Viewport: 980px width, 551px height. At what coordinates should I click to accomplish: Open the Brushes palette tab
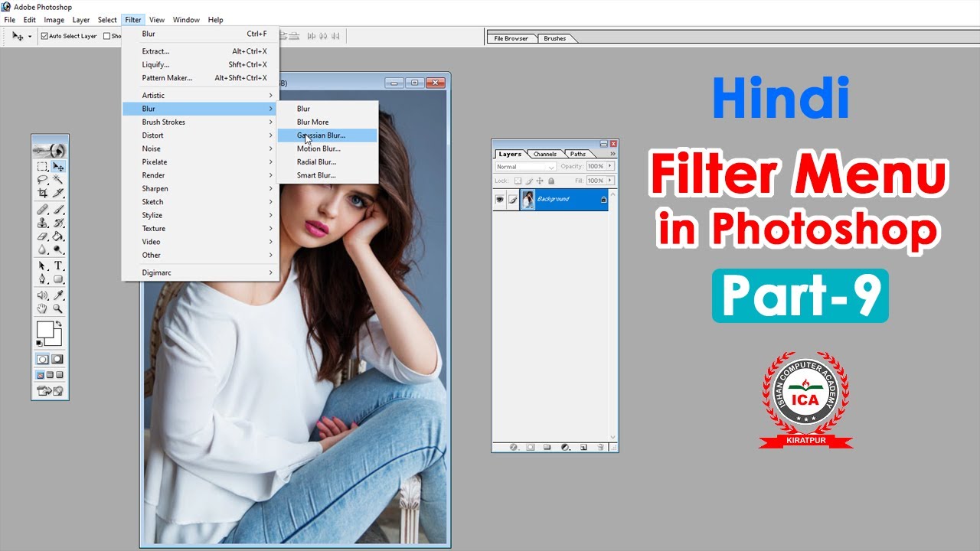coord(555,38)
